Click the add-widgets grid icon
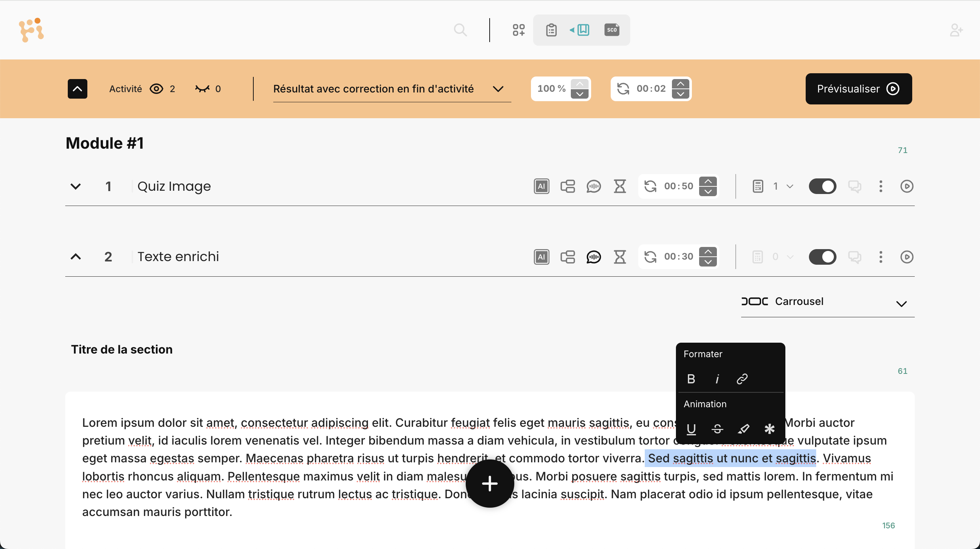 (519, 30)
